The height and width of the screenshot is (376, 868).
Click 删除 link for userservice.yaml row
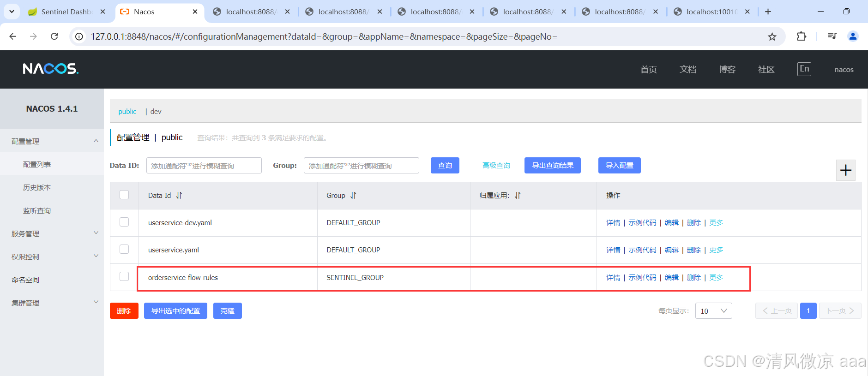pyautogui.click(x=694, y=250)
